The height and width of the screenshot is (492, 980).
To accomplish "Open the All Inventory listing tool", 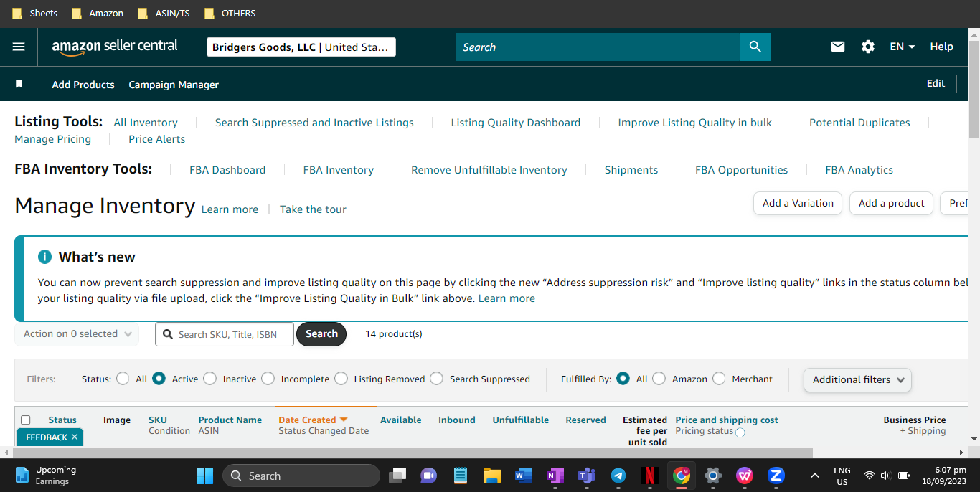I will [x=146, y=123].
